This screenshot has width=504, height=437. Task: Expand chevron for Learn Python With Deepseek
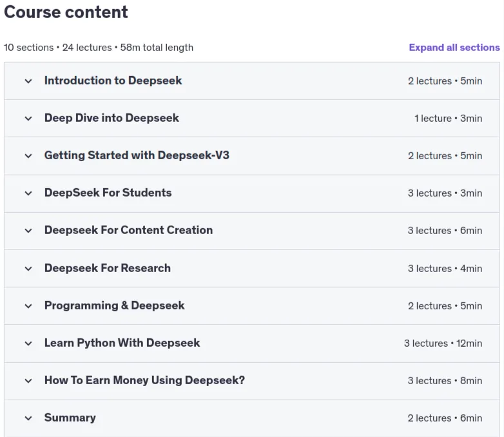tap(28, 344)
